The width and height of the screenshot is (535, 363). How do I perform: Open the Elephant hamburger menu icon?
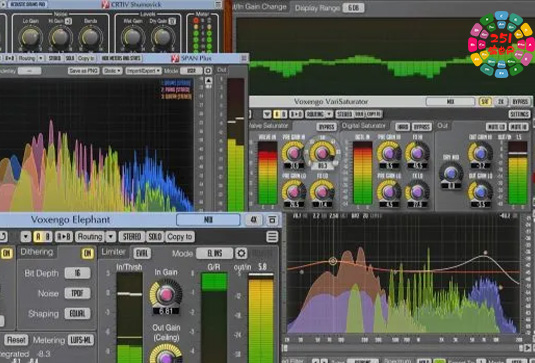(272, 236)
